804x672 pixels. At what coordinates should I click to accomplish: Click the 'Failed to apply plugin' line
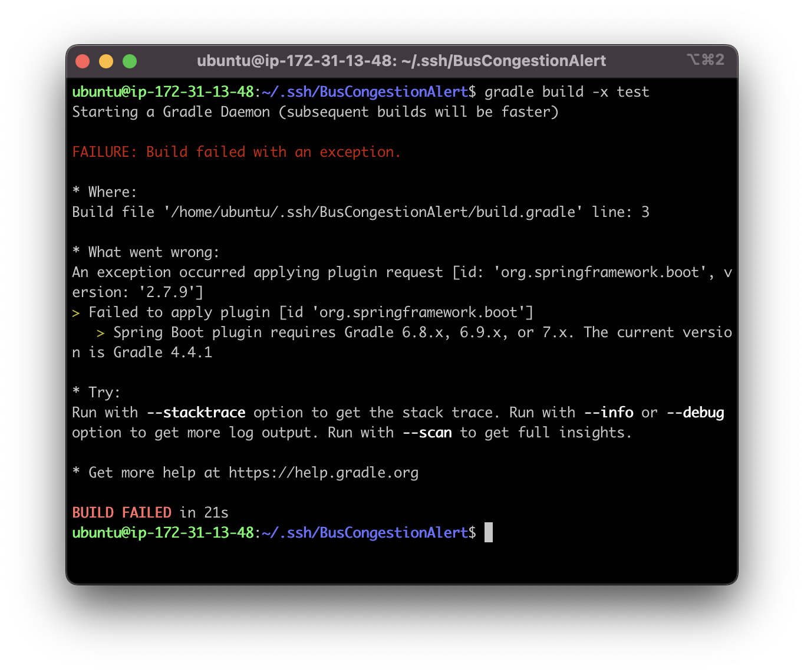coord(302,312)
